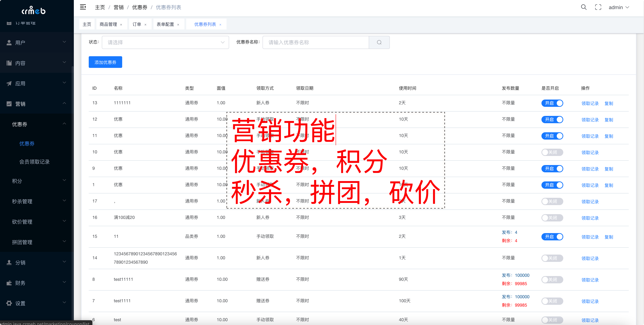This screenshot has height=325, width=644.
Task: Open the admin user dropdown
Action: (619, 7)
